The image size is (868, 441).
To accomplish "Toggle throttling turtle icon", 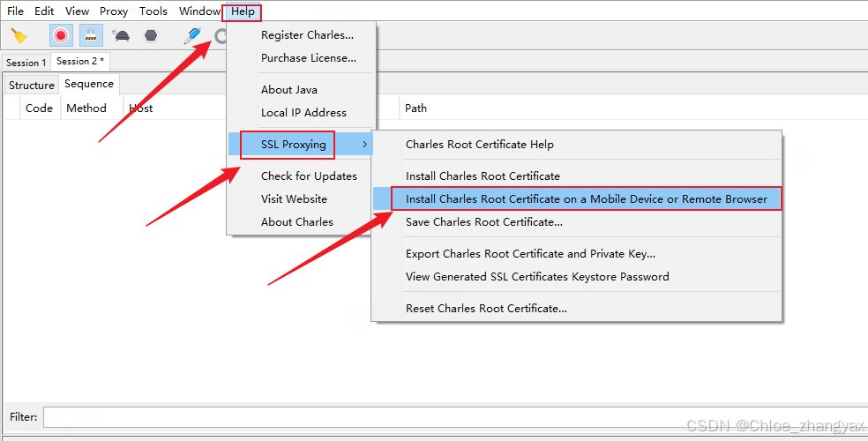I will tap(121, 36).
